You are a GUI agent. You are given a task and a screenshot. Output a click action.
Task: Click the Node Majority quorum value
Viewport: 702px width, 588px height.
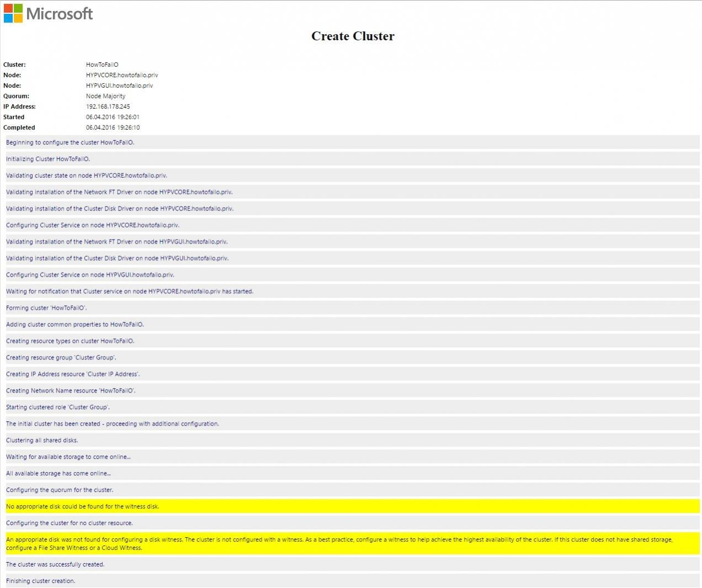[105, 96]
